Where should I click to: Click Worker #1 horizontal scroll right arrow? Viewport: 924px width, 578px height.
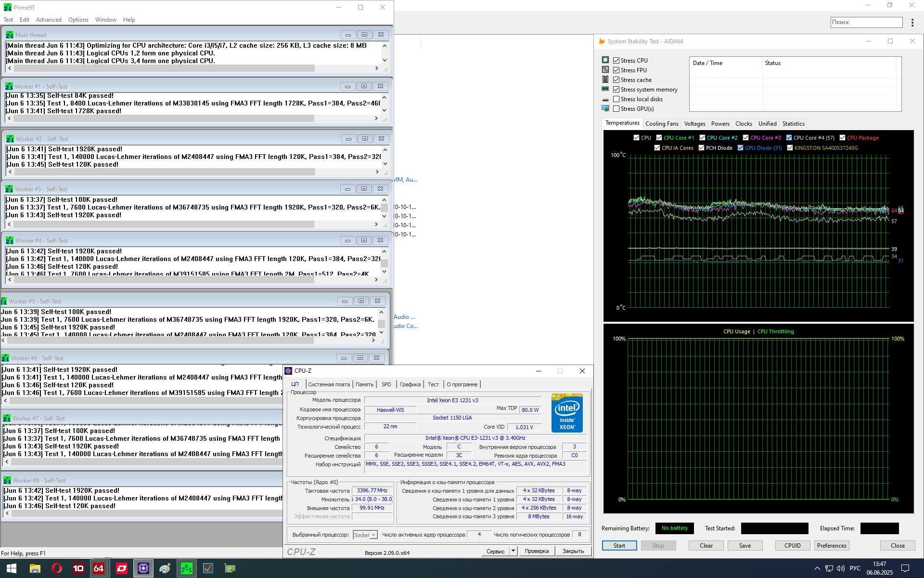tap(376, 118)
